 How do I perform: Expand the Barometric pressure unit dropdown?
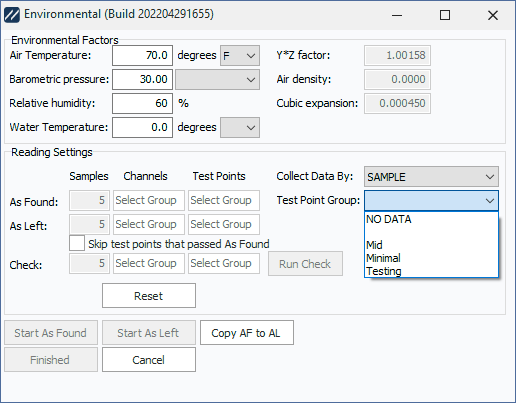coord(217,79)
